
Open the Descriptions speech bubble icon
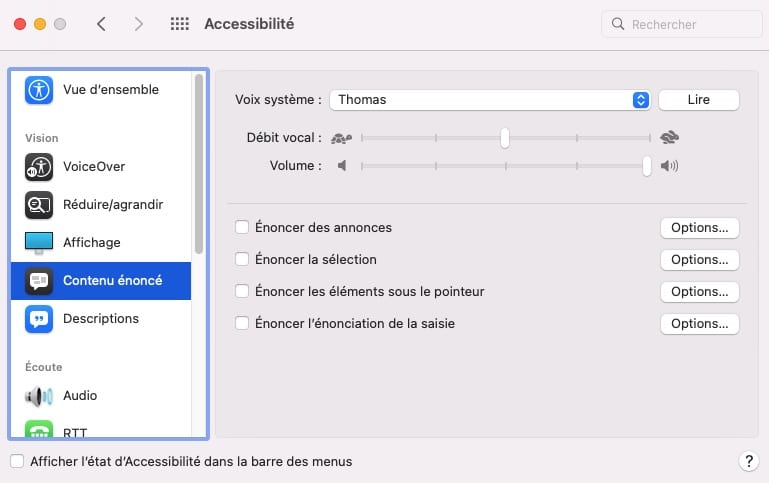(39, 319)
